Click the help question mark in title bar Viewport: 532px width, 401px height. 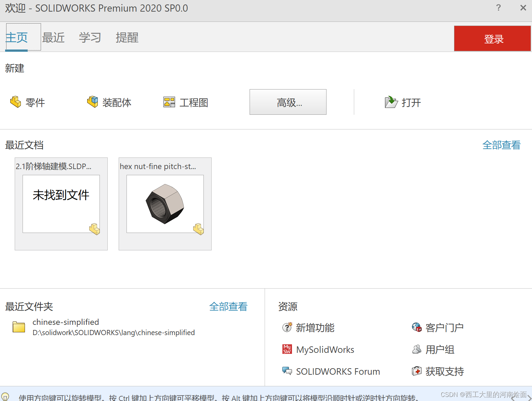click(498, 8)
